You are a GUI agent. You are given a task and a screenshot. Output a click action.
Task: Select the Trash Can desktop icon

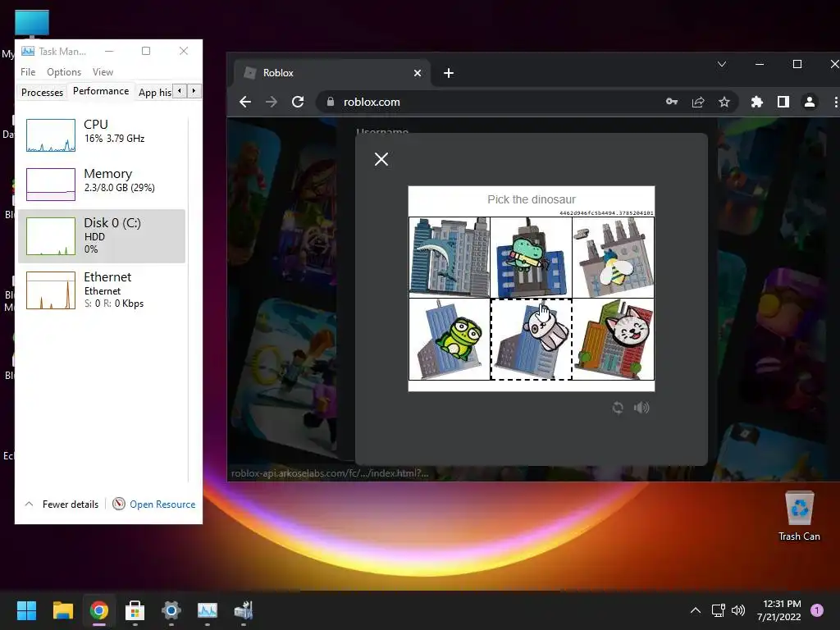(799, 516)
